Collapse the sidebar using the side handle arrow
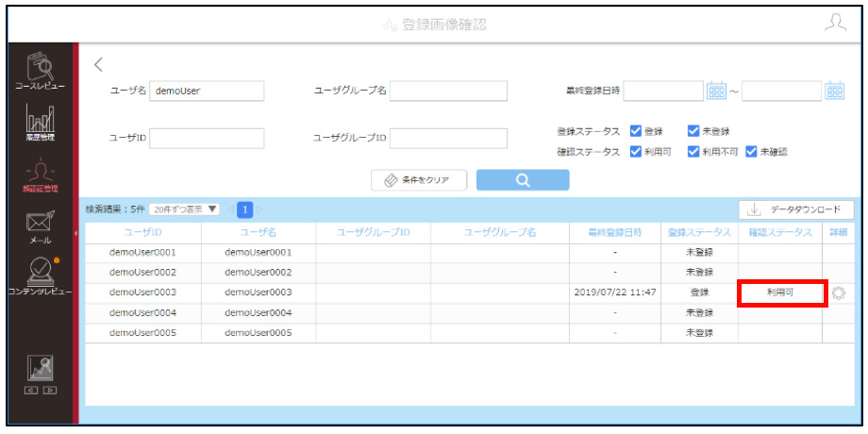 tap(75, 234)
